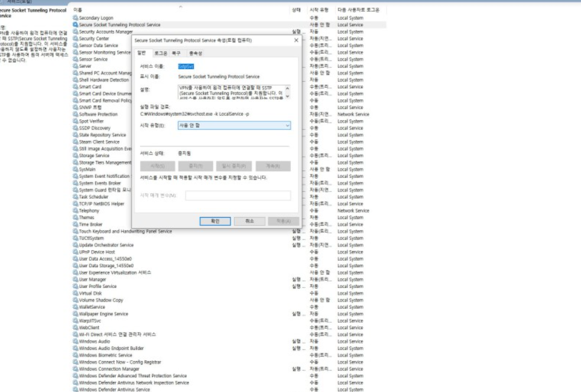
Task: Click the 취소 button
Action: pos(250,221)
